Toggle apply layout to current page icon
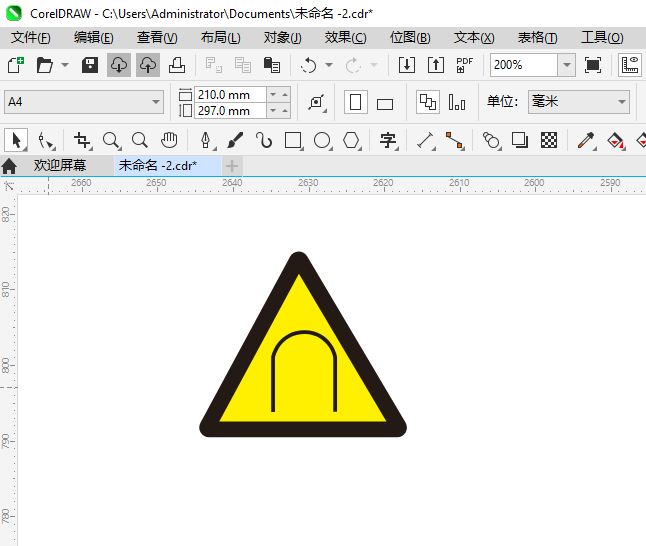Screen dimensions: 646x546 (x=457, y=102)
